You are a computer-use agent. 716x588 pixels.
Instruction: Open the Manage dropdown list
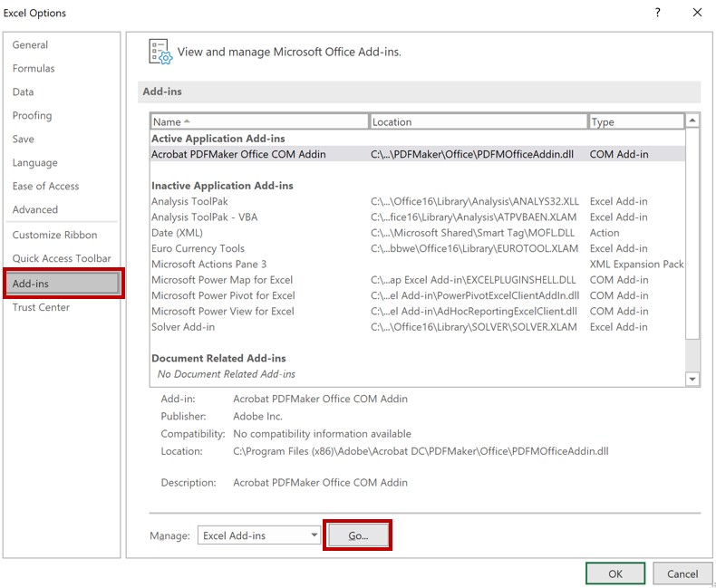coord(259,535)
